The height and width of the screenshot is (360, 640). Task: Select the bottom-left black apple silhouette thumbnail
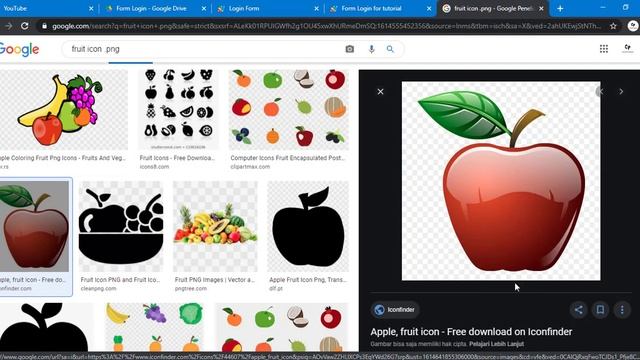(46, 327)
